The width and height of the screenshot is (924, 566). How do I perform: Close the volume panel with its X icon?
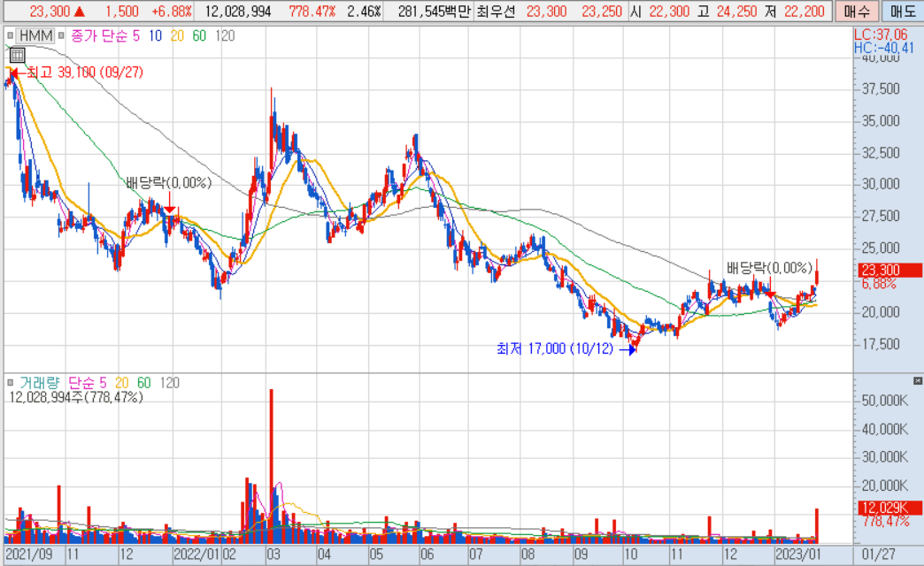pos(918,381)
